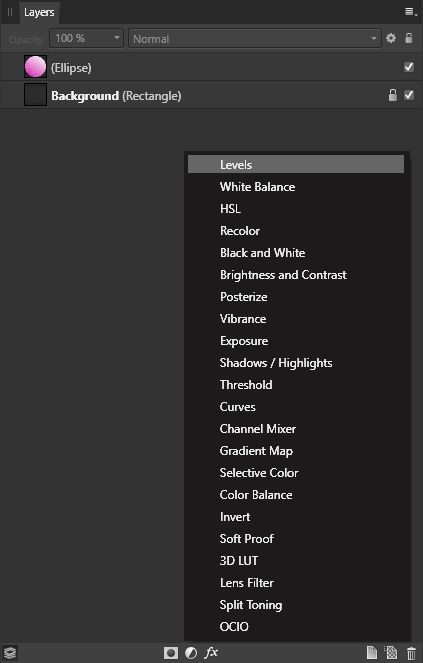Screen dimensions: 423x663
Task: Select HSL from adjustments list
Action: coord(296,208)
